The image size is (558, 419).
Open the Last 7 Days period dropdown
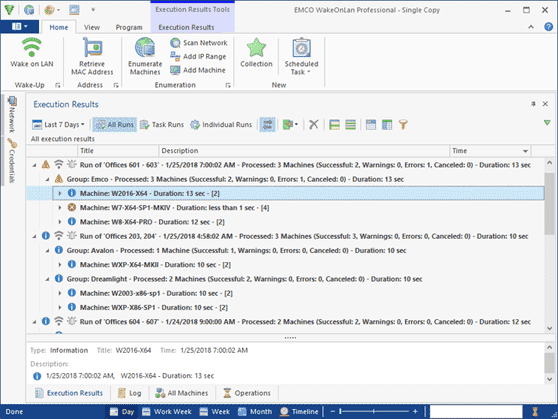[58, 125]
